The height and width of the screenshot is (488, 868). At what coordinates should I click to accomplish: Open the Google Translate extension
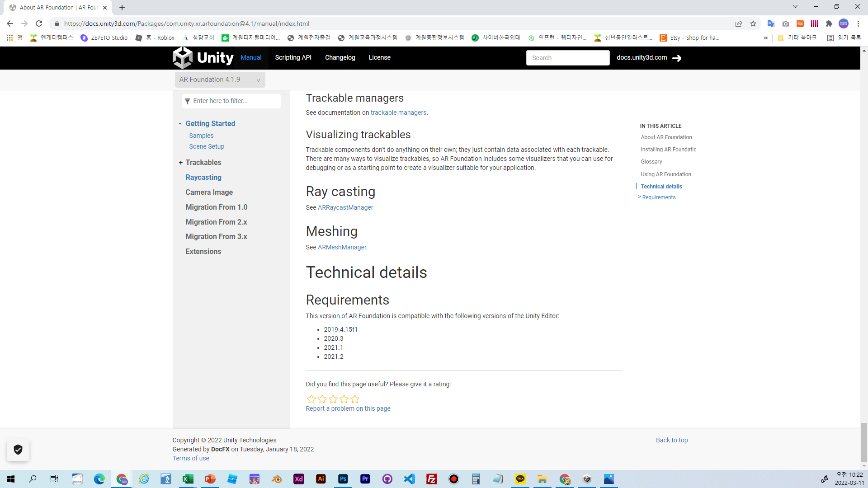[771, 23]
